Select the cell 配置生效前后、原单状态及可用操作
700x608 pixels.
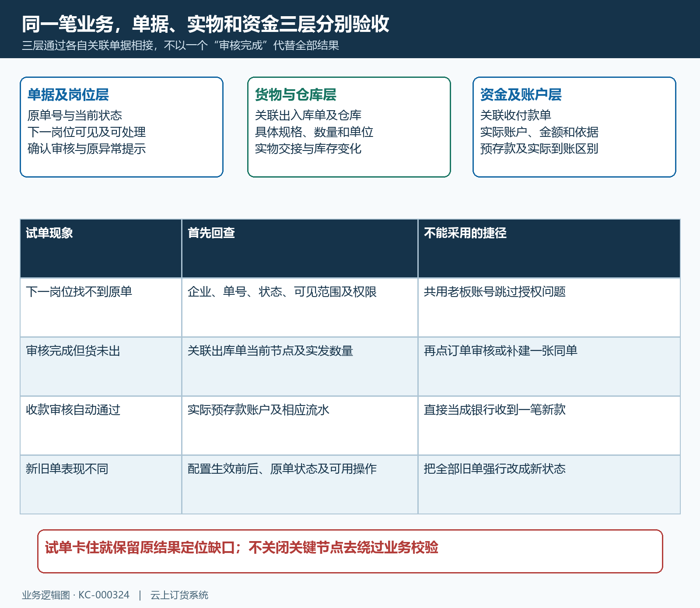tap(300, 485)
